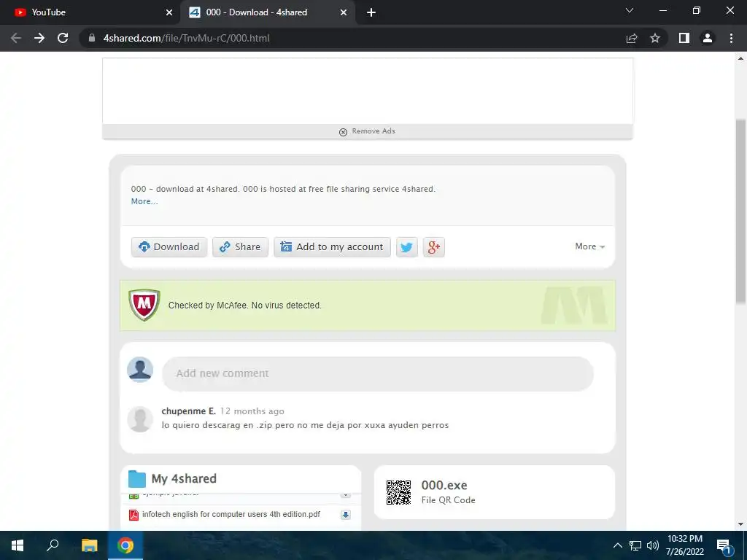The width and height of the screenshot is (747, 560).
Task: Open the More... description link
Action: pos(144,201)
